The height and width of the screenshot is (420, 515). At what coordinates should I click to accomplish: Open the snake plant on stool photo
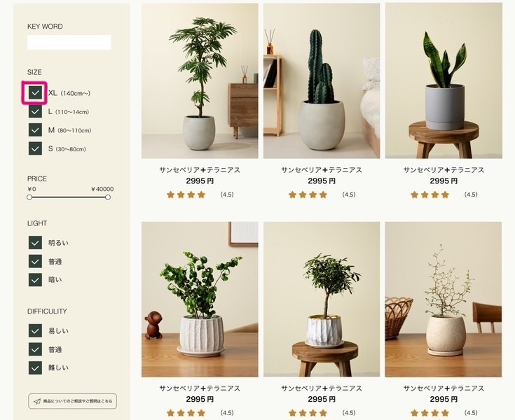pyautogui.click(x=444, y=81)
